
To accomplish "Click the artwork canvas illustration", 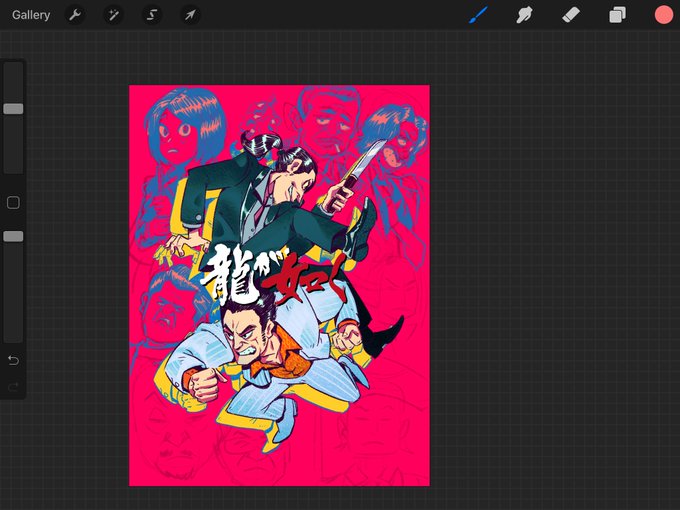I will point(279,285).
